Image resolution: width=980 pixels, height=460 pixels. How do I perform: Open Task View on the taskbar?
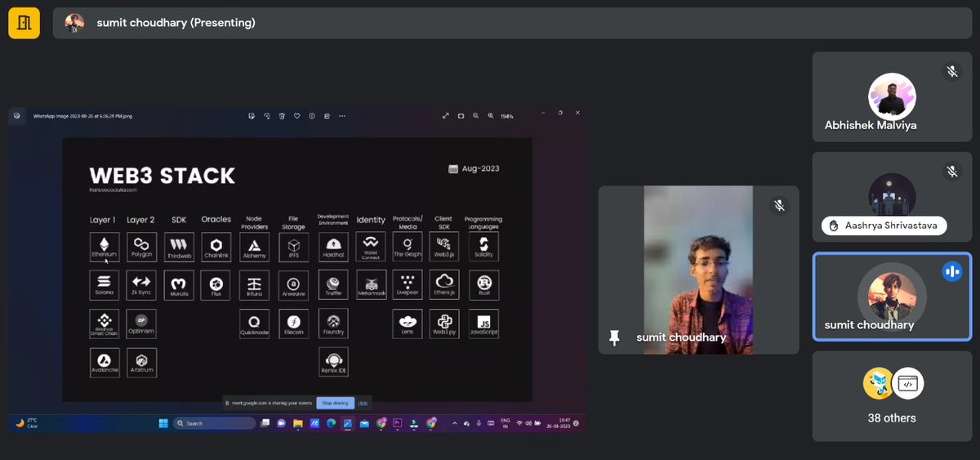pyautogui.click(x=265, y=423)
